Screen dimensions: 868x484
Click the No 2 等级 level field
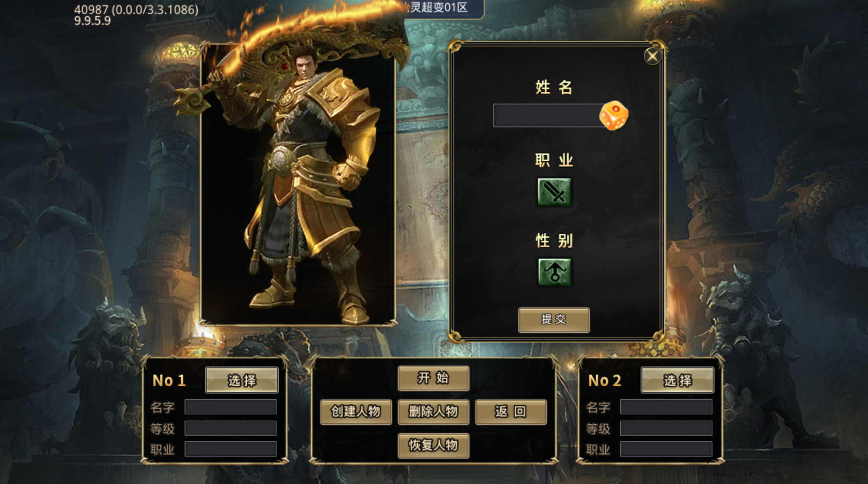(666, 428)
